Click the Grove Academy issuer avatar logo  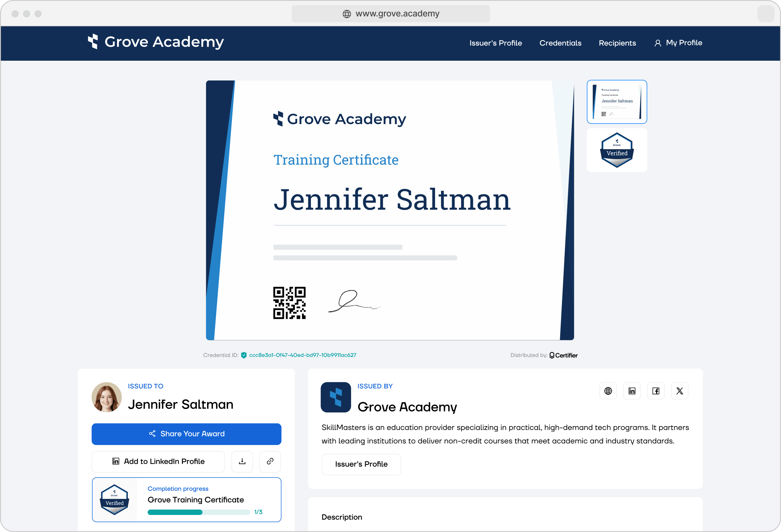click(336, 397)
